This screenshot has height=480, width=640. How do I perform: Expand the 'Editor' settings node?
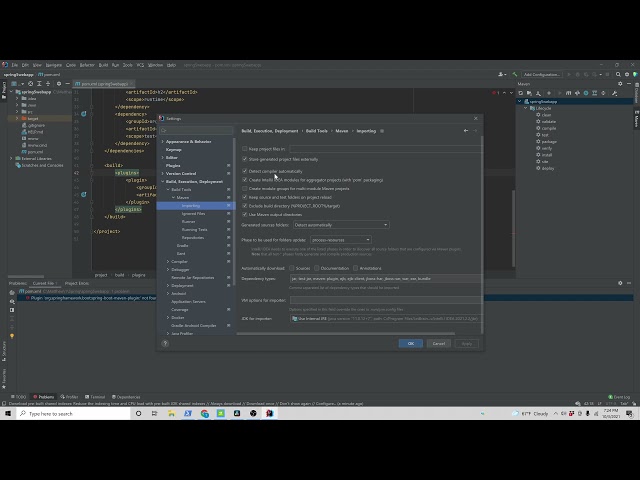tap(162, 158)
